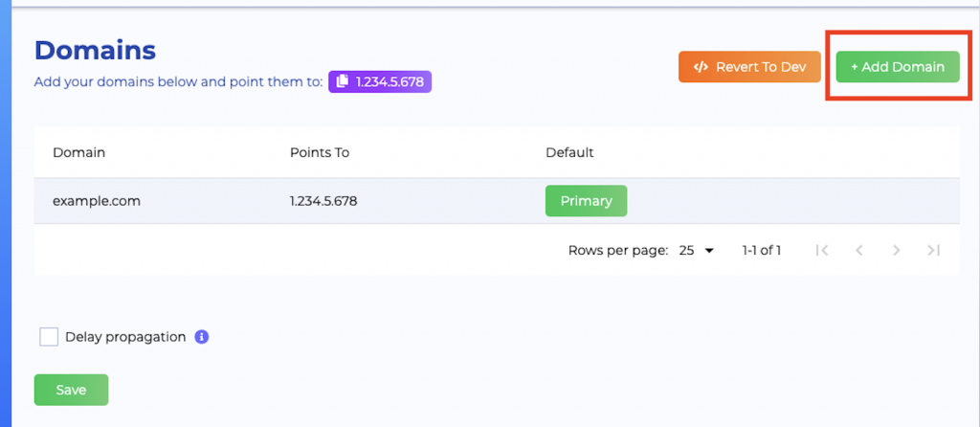The image size is (980, 427).
Task: Click the Delay propagation label text
Action: click(x=125, y=337)
